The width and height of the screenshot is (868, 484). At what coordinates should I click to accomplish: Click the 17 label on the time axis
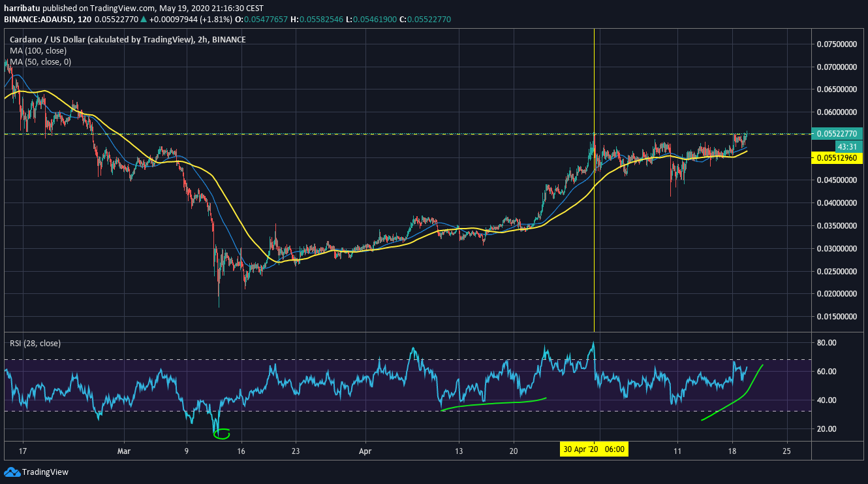tap(23, 451)
